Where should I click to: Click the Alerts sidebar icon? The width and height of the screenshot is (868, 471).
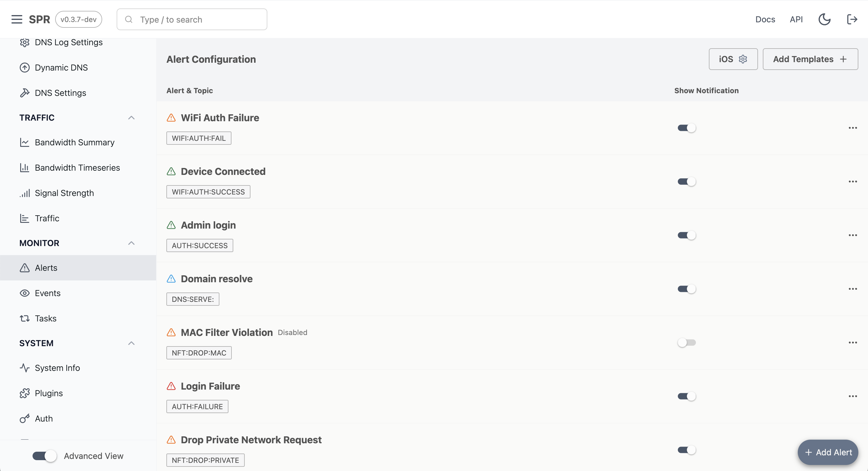[x=24, y=267]
